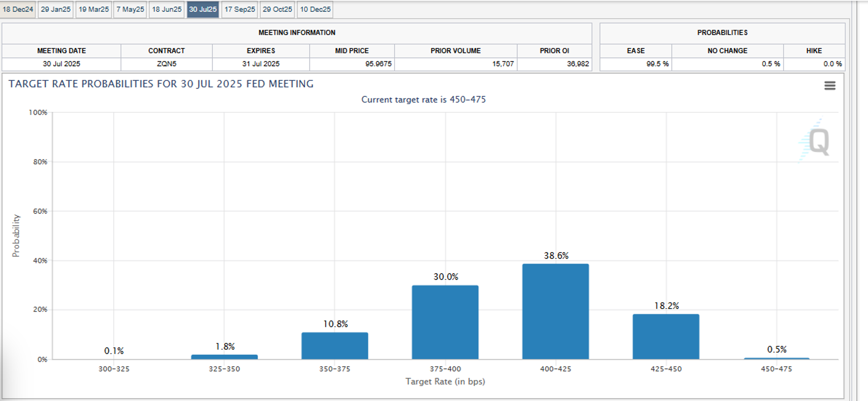Click the ZQN5 contract cell
This screenshot has width=868, height=401.
coord(166,64)
